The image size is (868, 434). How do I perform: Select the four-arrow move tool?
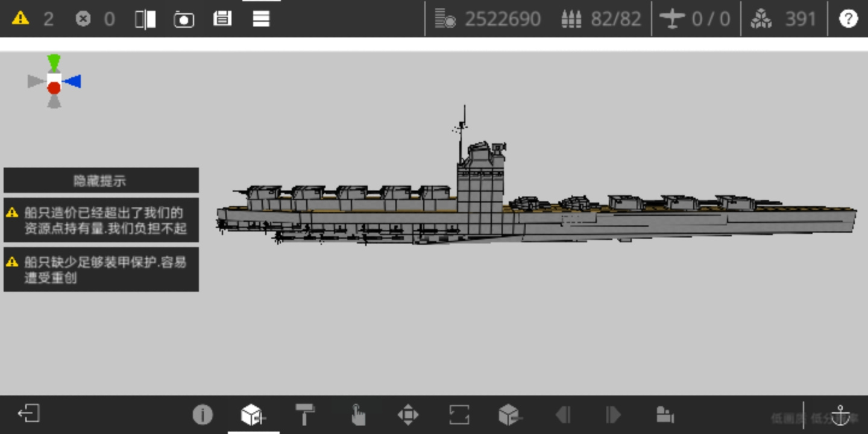(408, 415)
